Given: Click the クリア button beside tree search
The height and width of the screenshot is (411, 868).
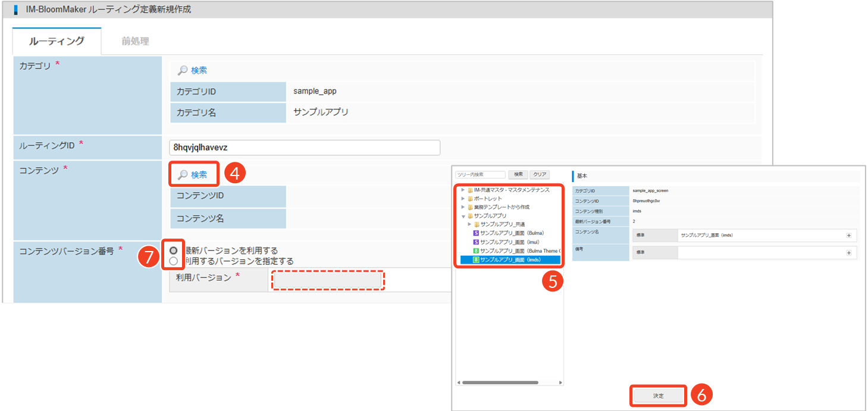Looking at the screenshot, I should (540, 174).
